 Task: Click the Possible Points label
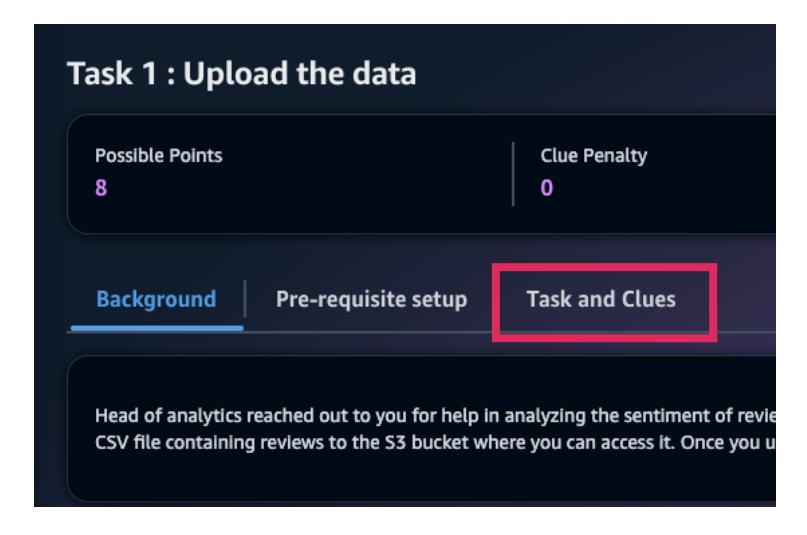click(158, 156)
